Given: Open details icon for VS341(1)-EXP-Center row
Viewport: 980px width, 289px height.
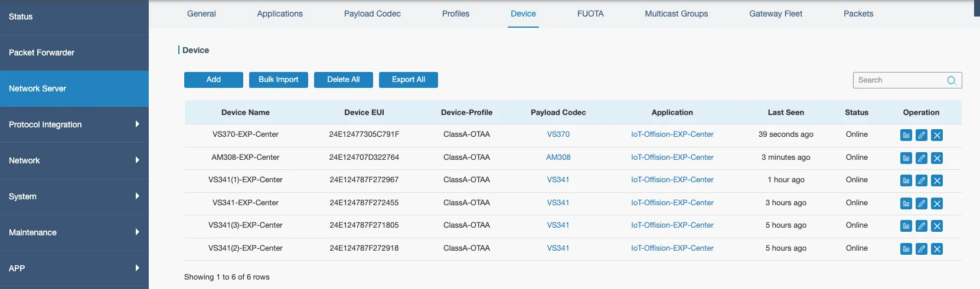Looking at the screenshot, I should click(906, 180).
